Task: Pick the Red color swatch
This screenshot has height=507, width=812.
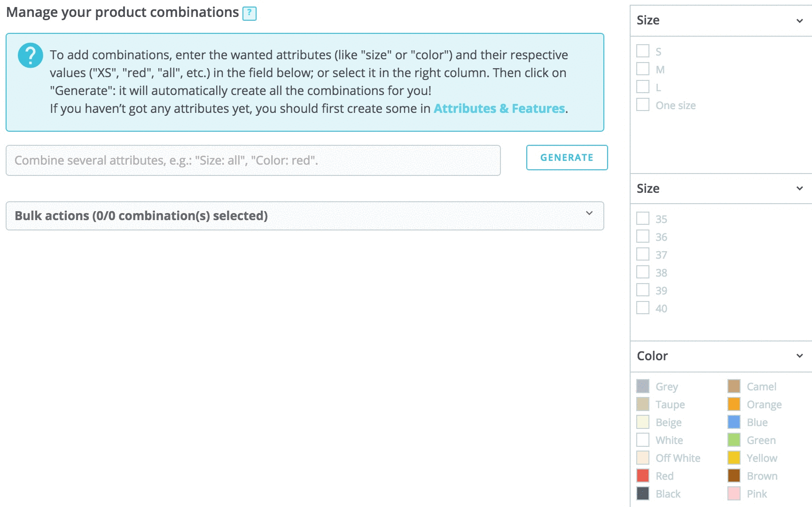Action: point(643,475)
